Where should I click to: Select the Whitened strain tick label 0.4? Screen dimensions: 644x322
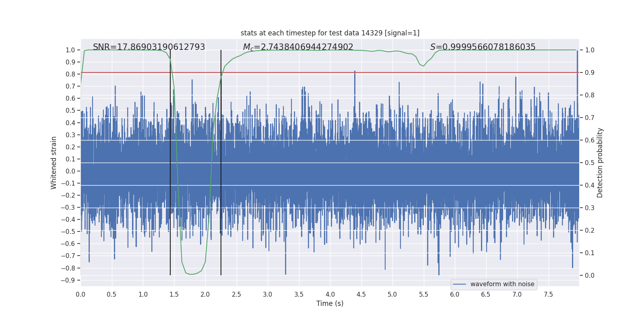pyautogui.click(x=70, y=123)
